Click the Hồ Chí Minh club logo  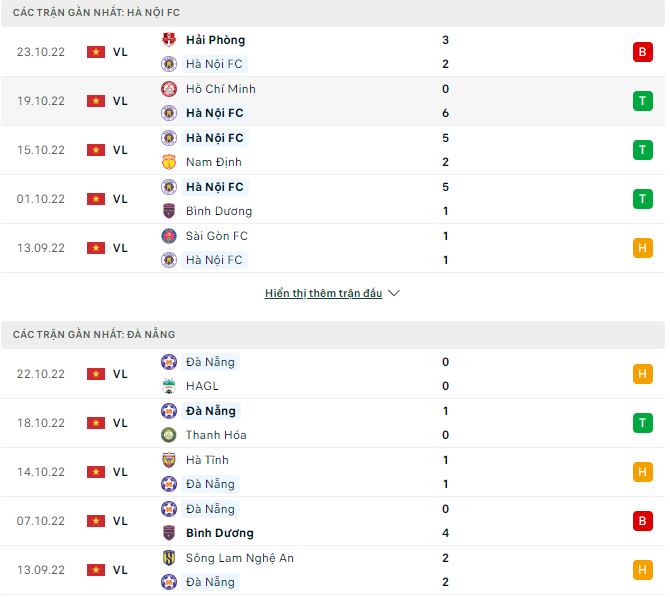[x=168, y=89]
